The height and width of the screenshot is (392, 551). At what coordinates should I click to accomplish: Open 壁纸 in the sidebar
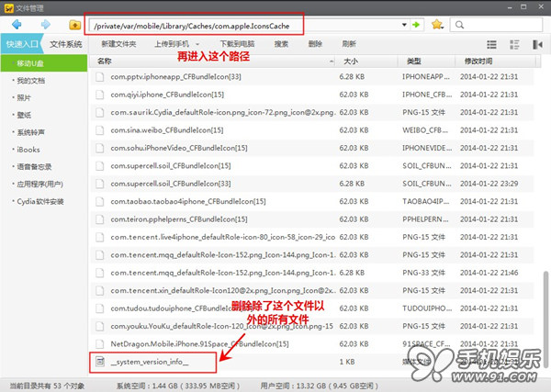(24, 115)
